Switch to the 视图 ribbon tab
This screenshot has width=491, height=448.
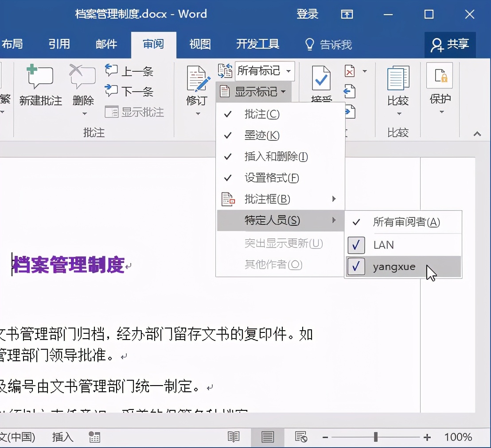pos(199,44)
